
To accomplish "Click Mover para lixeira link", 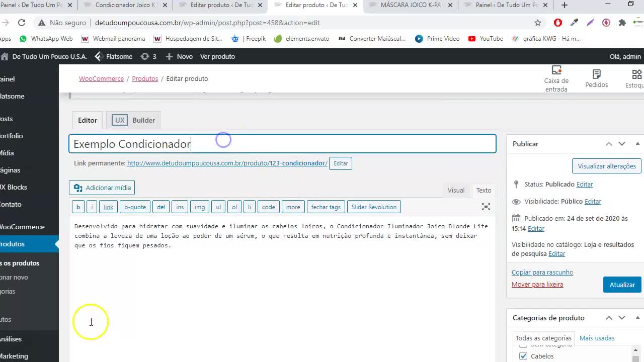I will click(x=537, y=284).
